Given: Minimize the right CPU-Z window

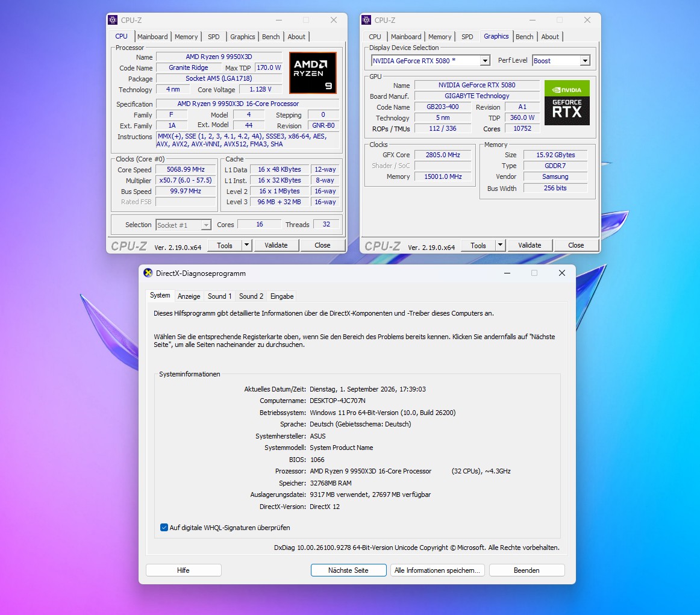Looking at the screenshot, I should click(532, 20).
